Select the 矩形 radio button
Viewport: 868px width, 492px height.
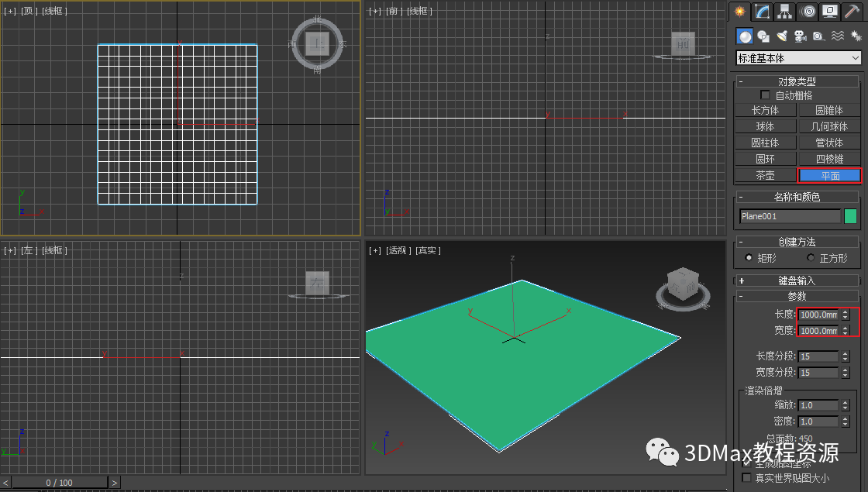[x=749, y=258]
